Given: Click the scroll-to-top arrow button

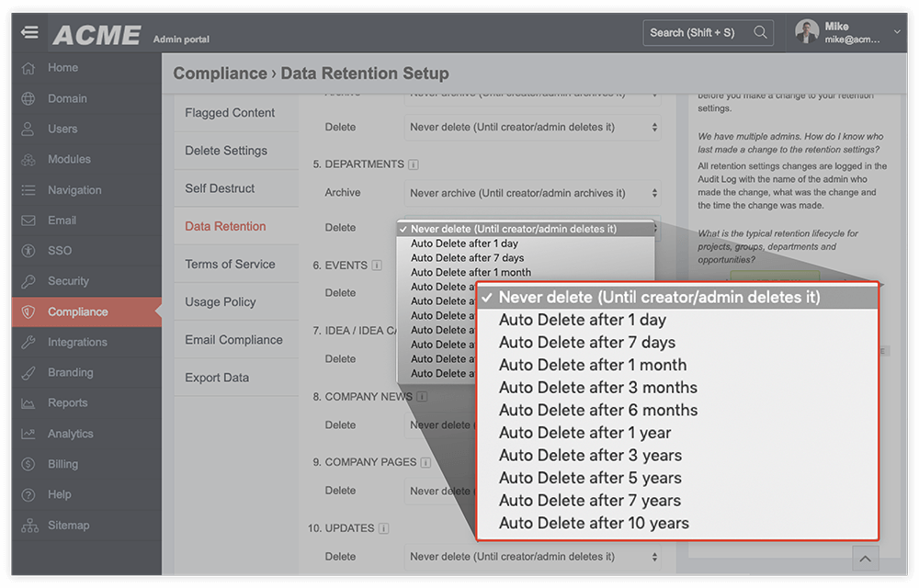Looking at the screenshot, I should click(865, 558).
